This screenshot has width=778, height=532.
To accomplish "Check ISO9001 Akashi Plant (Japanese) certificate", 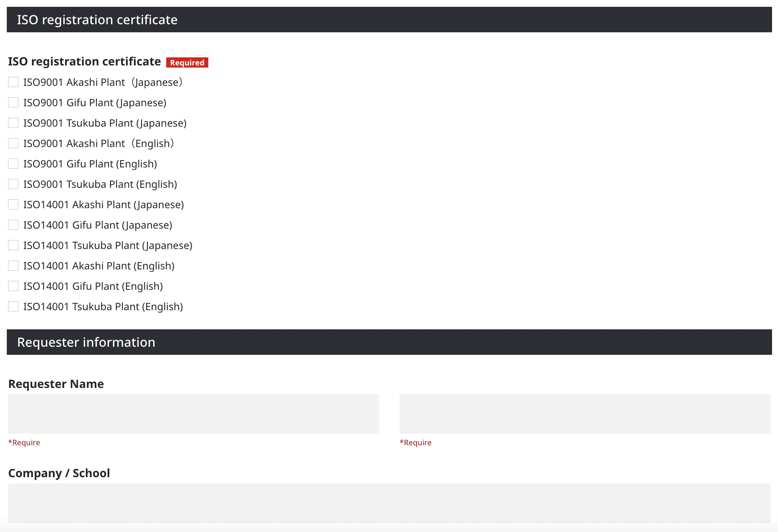I will point(13,82).
